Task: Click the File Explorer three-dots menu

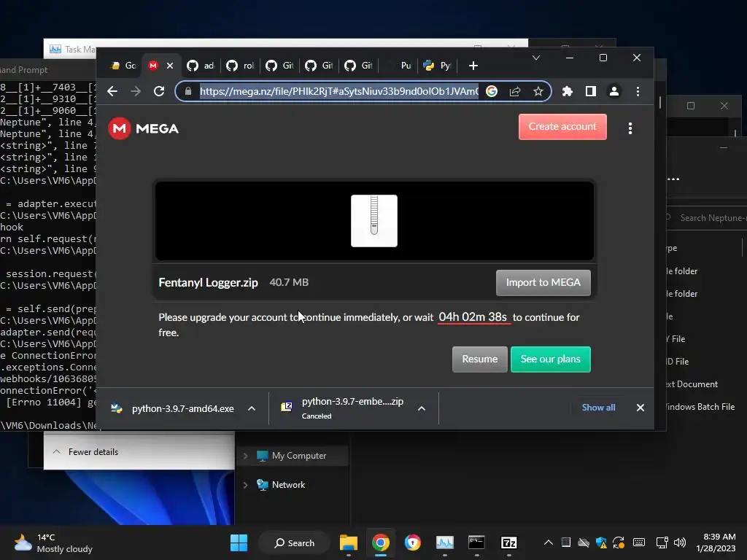Action: pyautogui.click(x=673, y=179)
